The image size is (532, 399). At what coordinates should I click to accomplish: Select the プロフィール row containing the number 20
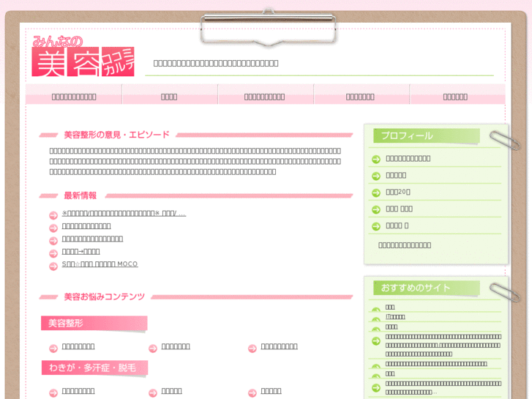435,192
